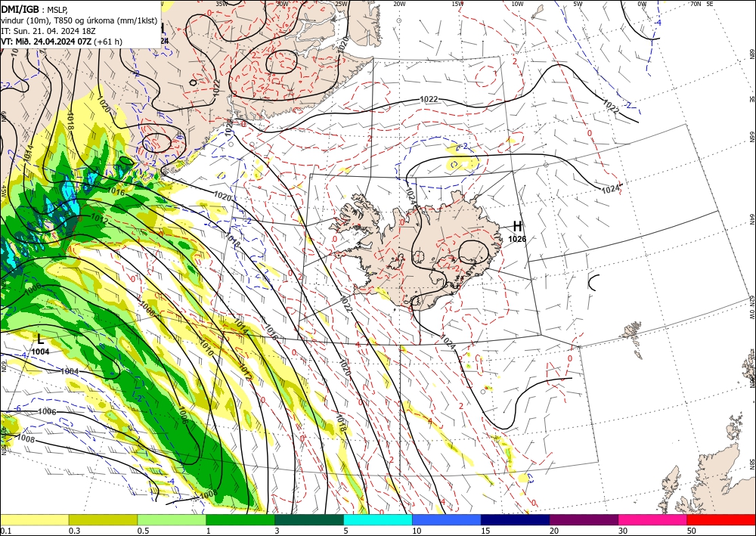This screenshot has height=536, width=756.
Task: Select the 20W longitude label at top
Action: (399, 4)
